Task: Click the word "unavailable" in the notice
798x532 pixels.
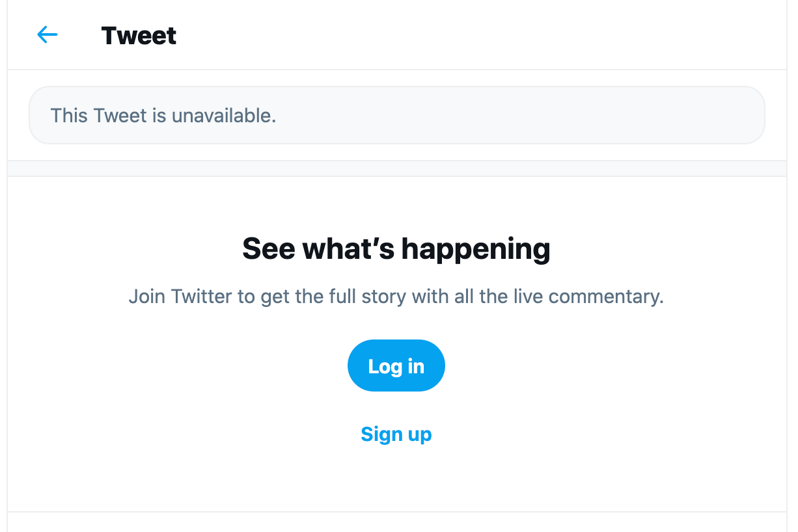Action: point(223,116)
